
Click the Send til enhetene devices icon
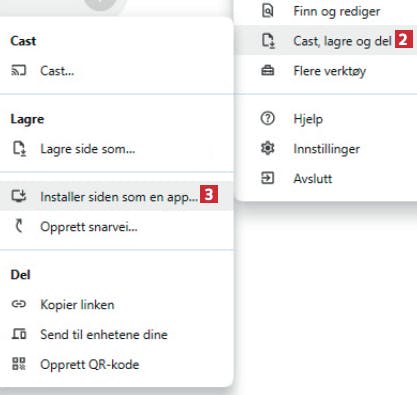click(19, 334)
